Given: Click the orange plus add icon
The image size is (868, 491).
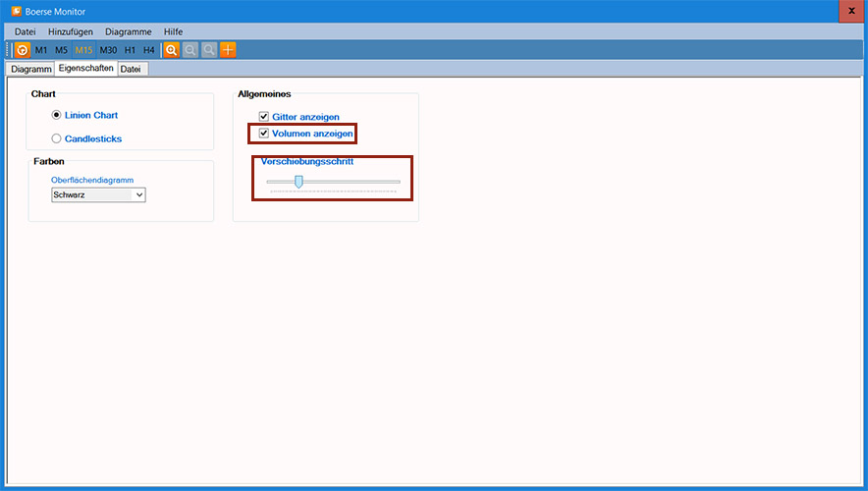Looking at the screenshot, I should pos(228,50).
